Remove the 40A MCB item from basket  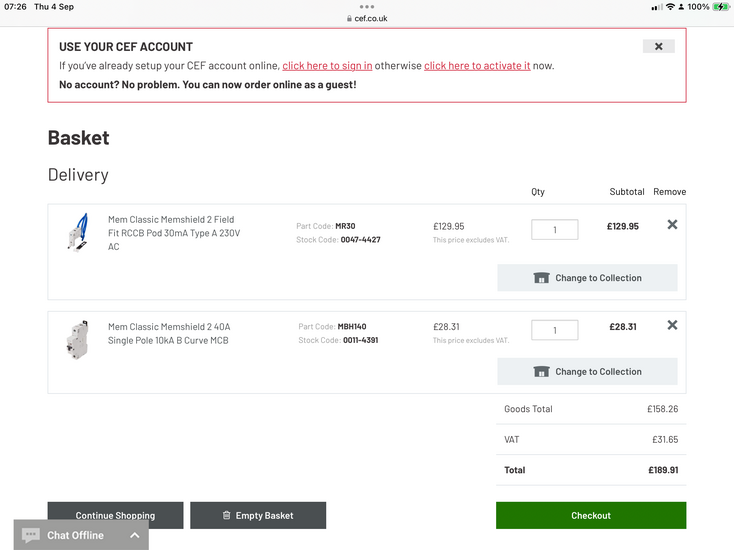672,325
